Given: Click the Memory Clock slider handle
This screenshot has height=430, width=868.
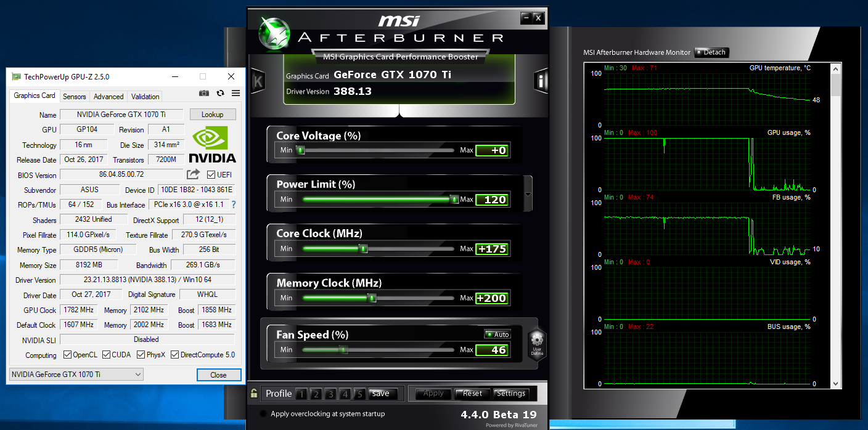Looking at the screenshot, I should coord(371,298).
